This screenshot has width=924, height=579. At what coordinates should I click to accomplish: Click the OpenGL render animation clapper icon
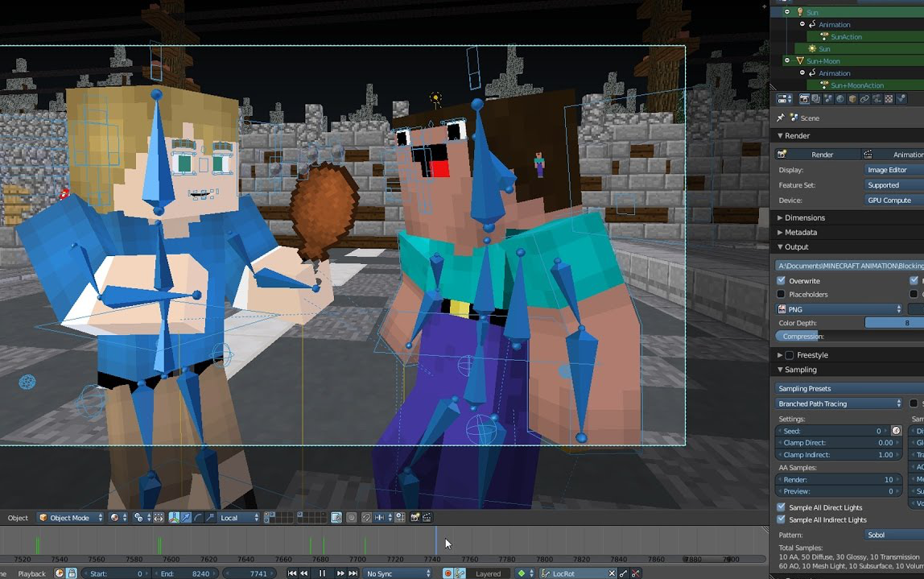427,518
